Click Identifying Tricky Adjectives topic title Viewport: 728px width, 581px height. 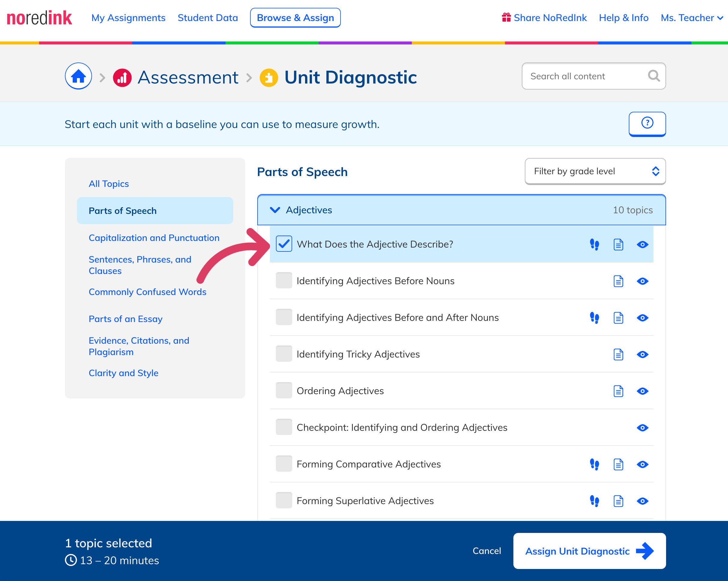coord(358,354)
